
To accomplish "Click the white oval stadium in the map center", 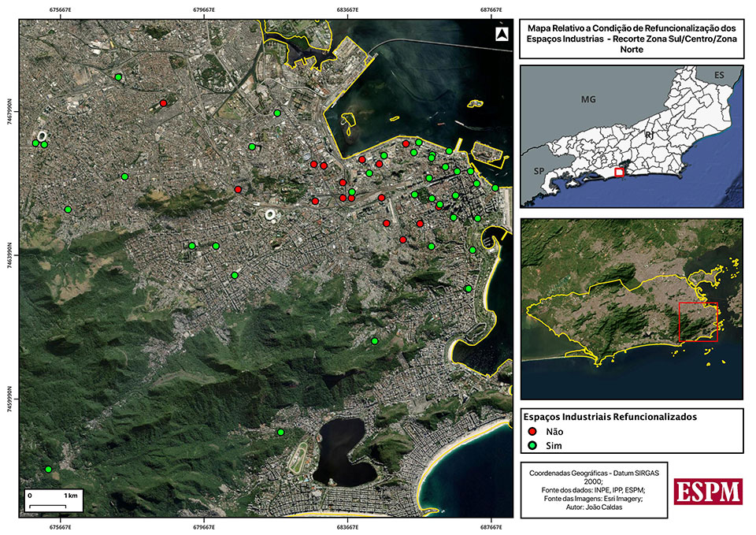I will coord(272,214).
